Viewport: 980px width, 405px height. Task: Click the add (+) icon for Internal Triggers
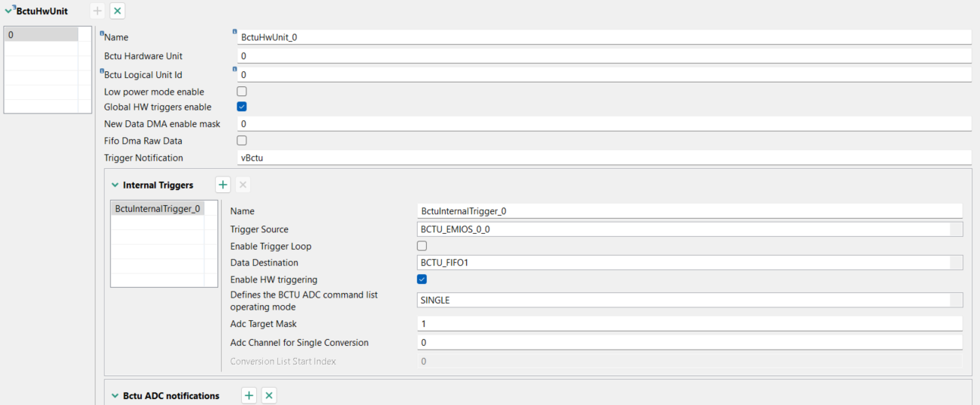click(x=223, y=185)
